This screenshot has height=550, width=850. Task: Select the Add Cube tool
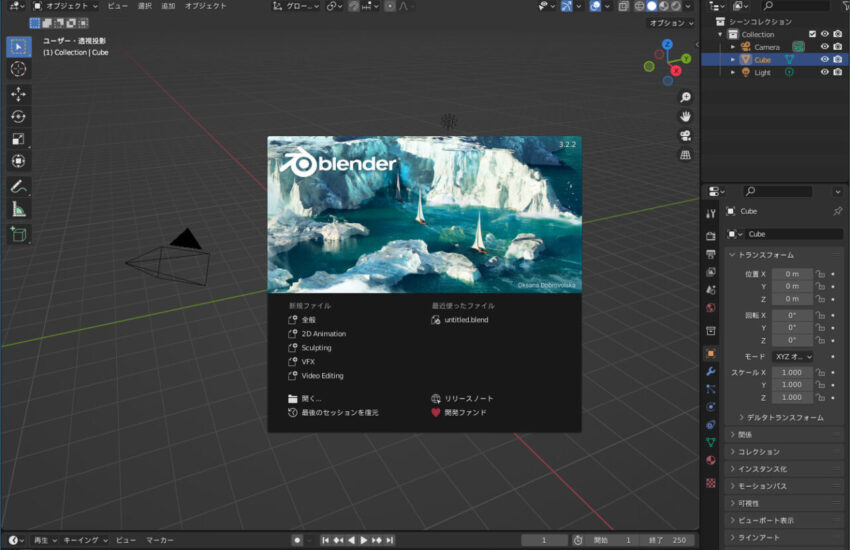tap(18, 235)
